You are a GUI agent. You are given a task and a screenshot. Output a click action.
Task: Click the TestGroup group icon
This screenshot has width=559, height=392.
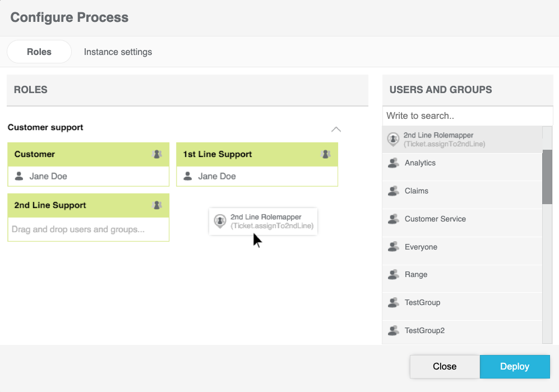[x=392, y=302]
